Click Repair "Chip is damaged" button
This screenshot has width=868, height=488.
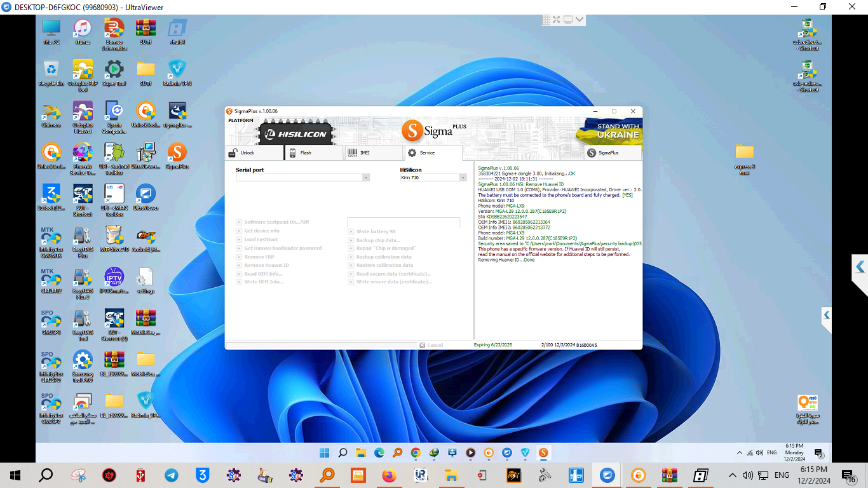coord(382,248)
